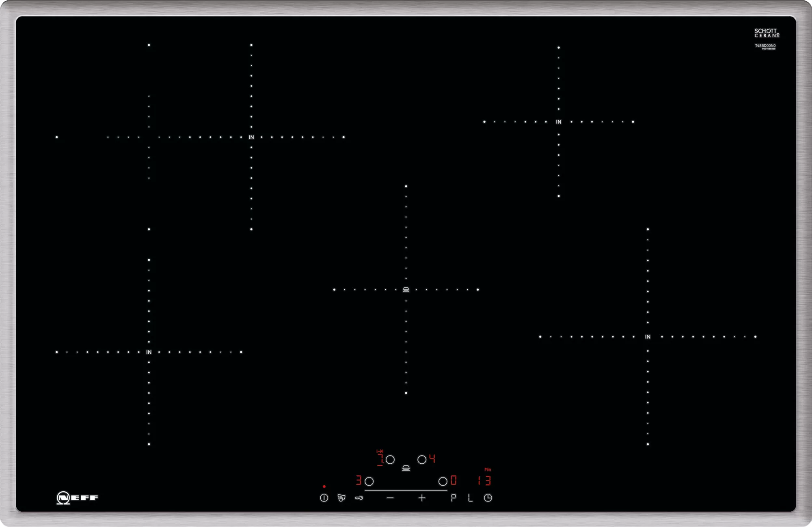Tap the roaster symbol in center cooking zone

click(406, 289)
